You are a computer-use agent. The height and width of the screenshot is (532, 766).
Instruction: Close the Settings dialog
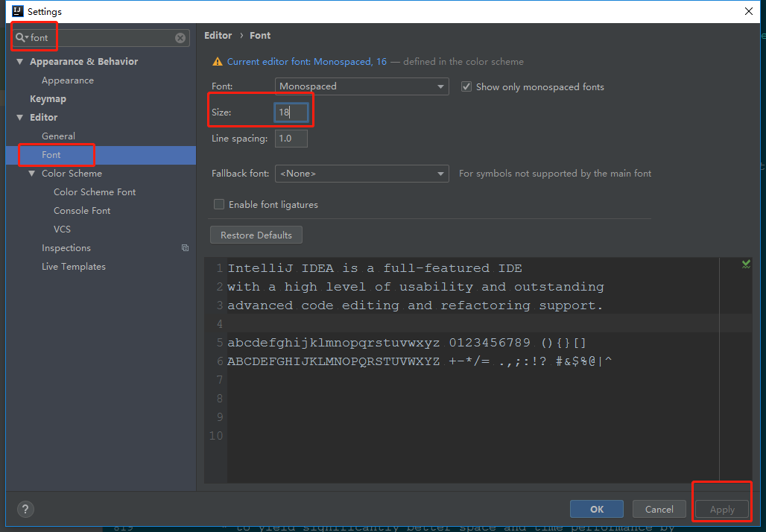coord(748,11)
